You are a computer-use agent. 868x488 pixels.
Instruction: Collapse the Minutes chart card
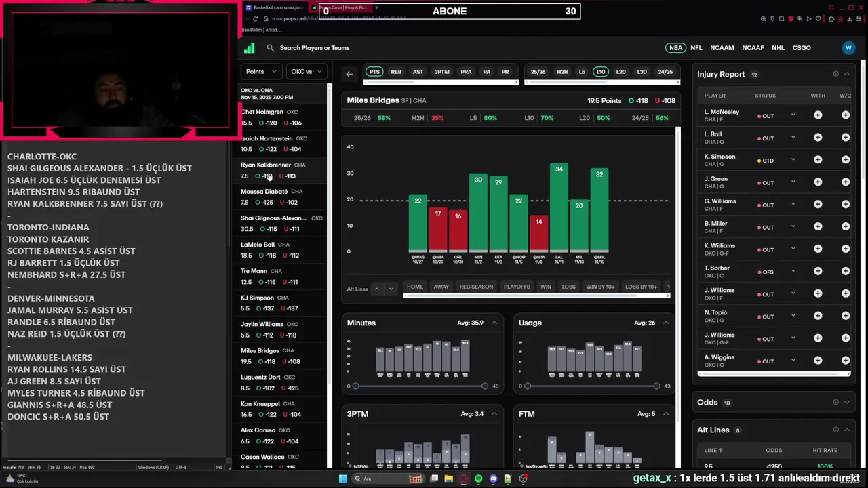494,323
